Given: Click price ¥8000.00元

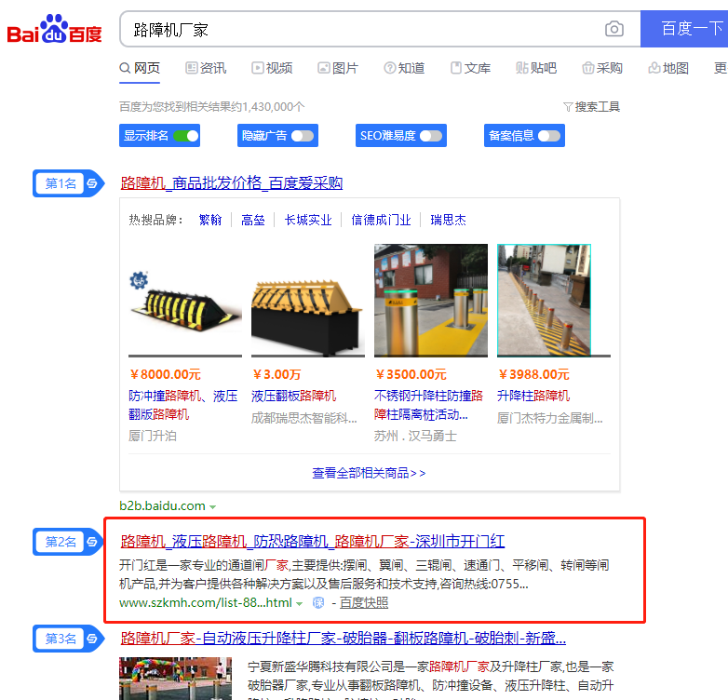Looking at the screenshot, I should click(166, 374).
